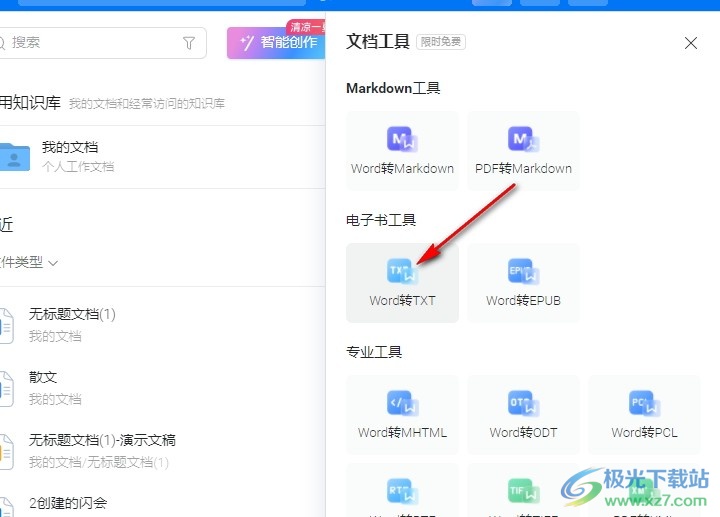Viewport: 720px width, 517px height.
Task: Open the PDF转Markdown tool
Action: [x=523, y=151]
